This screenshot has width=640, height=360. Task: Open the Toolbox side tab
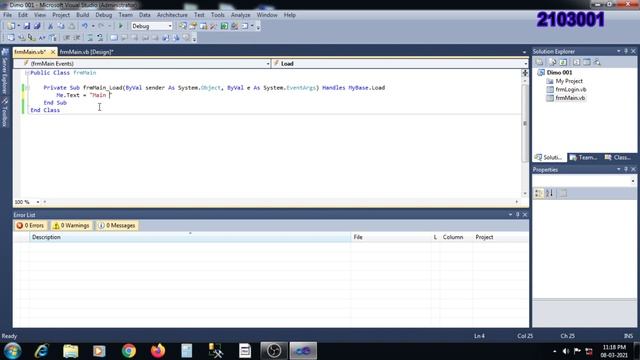[x=4, y=113]
